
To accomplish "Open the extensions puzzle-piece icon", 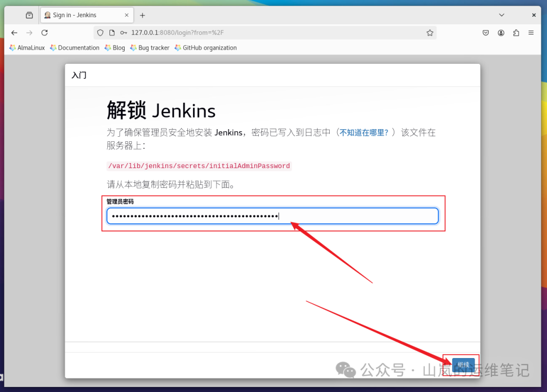I will tap(516, 32).
